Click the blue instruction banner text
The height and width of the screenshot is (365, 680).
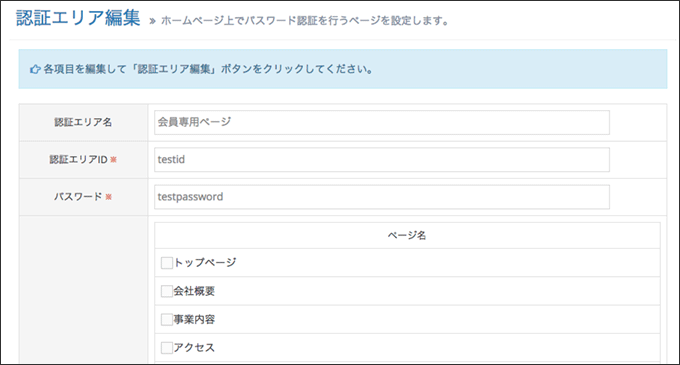(x=208, y=69)
